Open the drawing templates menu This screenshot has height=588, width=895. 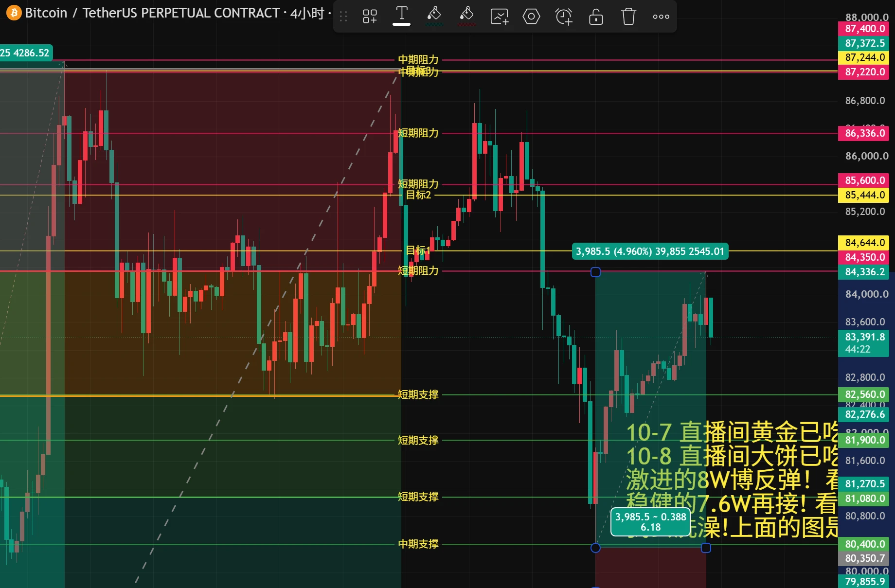coord(370,17)
